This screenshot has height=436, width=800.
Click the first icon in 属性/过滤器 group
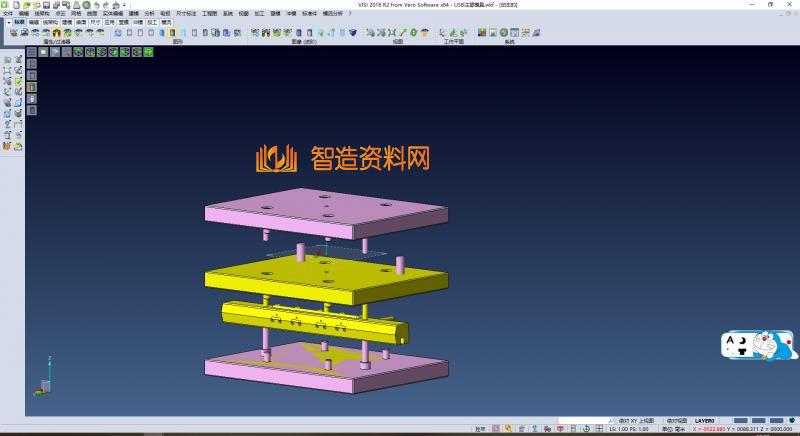click(13, 33)
